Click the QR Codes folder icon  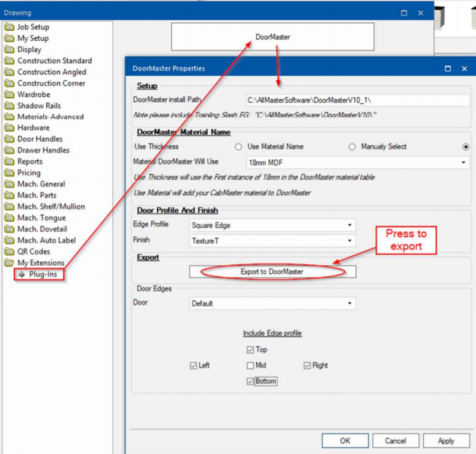10,252
